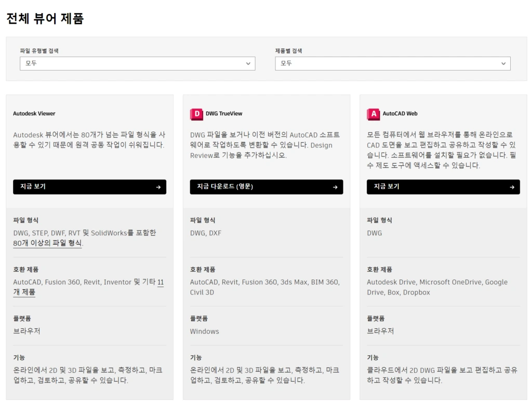Click the AutoCAD Web card title
Image resolution: width=532 pixels, height=403 pixels.
coord(400,114)
